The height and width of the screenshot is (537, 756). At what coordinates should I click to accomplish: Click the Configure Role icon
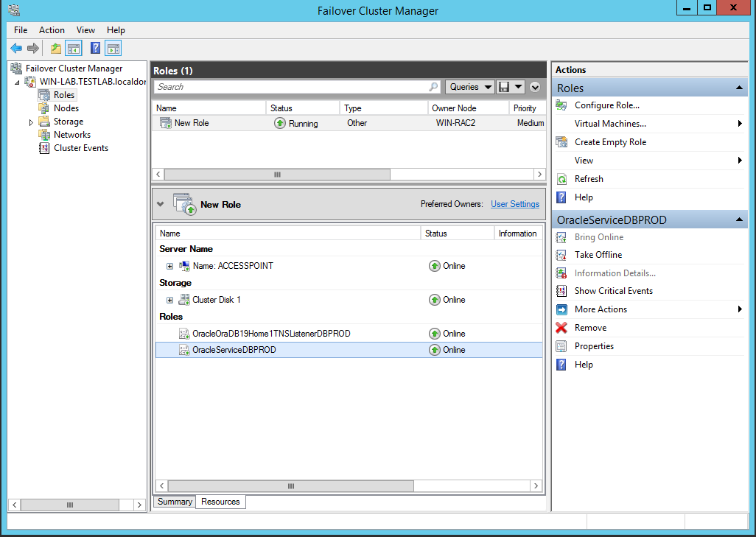point(563,105)
